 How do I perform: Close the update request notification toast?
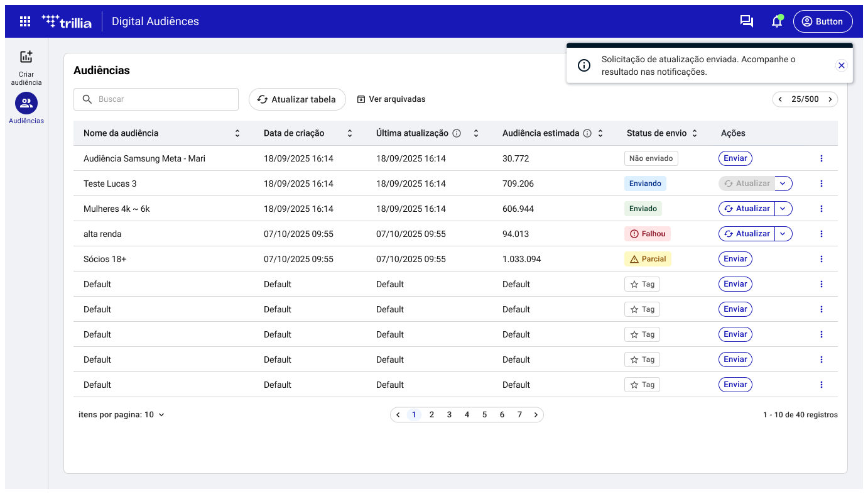click(842, 65)
